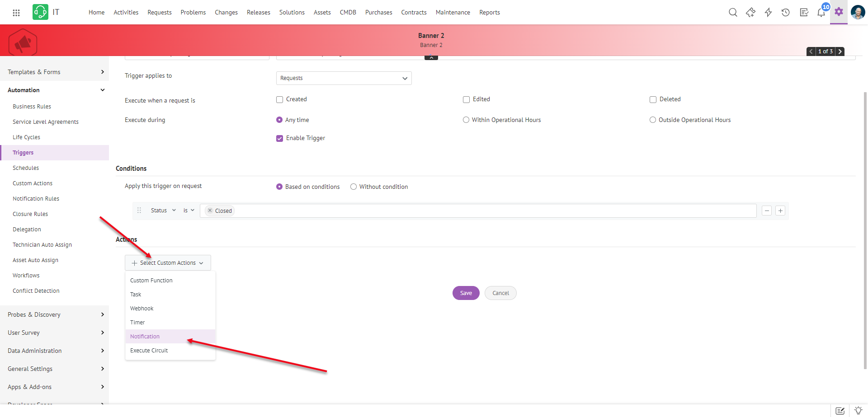Viewport: 868px width, 417px height.
Task: Click the quick actions lightning icon
Action: tap(768, 13)
